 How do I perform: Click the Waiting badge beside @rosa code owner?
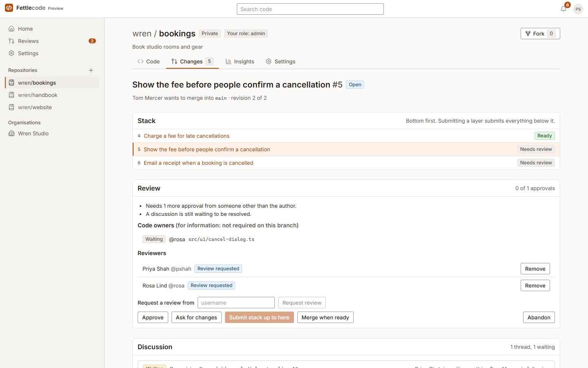pyautogui.click(x=154, y=239)
